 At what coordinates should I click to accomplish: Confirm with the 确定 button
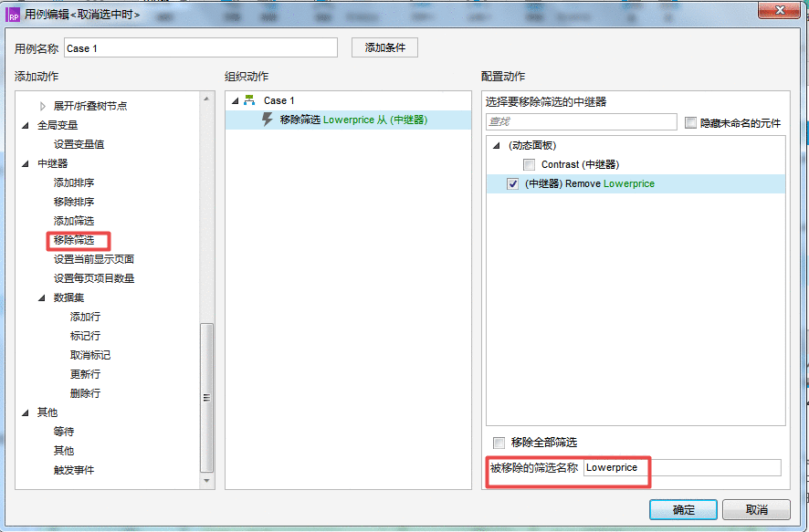click(x=683, y=509)
